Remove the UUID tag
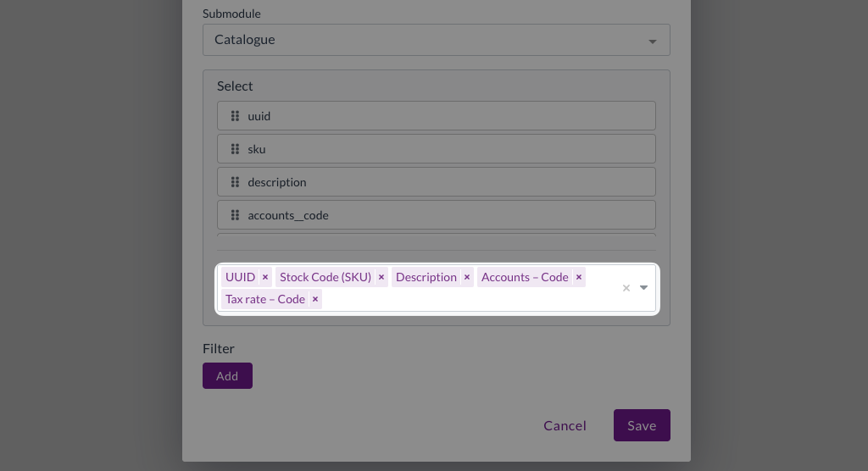Screen dimensions: 868x471 coord(265,277)
